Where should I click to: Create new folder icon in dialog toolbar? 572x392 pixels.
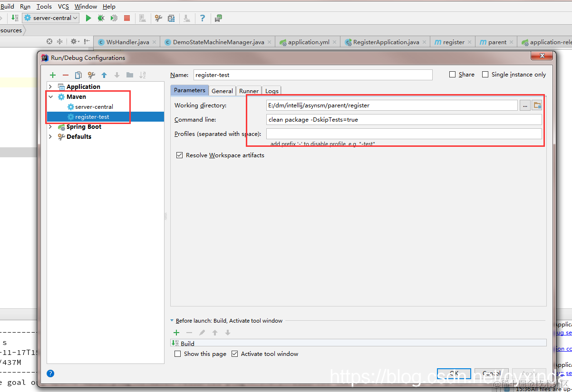pyautogui.click(x=130, y=75)
